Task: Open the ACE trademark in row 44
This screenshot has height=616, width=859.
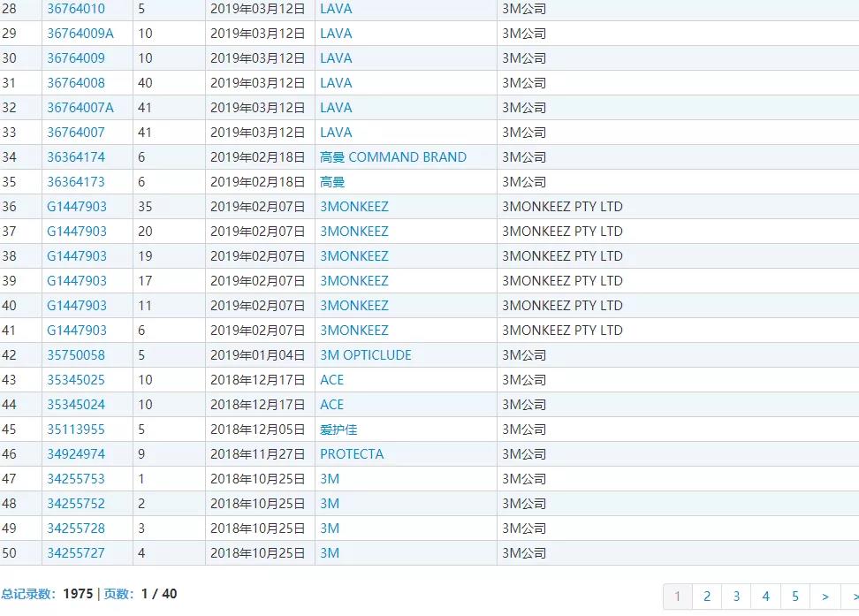Action: 332,405
